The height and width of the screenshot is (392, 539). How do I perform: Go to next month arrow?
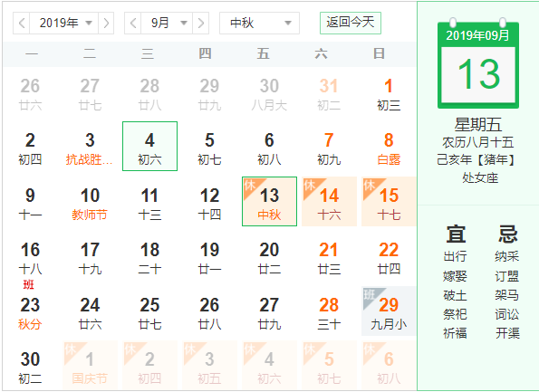point(201,23)
